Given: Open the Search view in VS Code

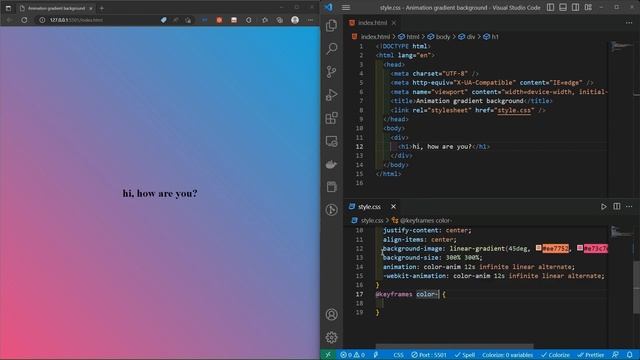Looking at the screenshot, I should click(x=331, y=49).
